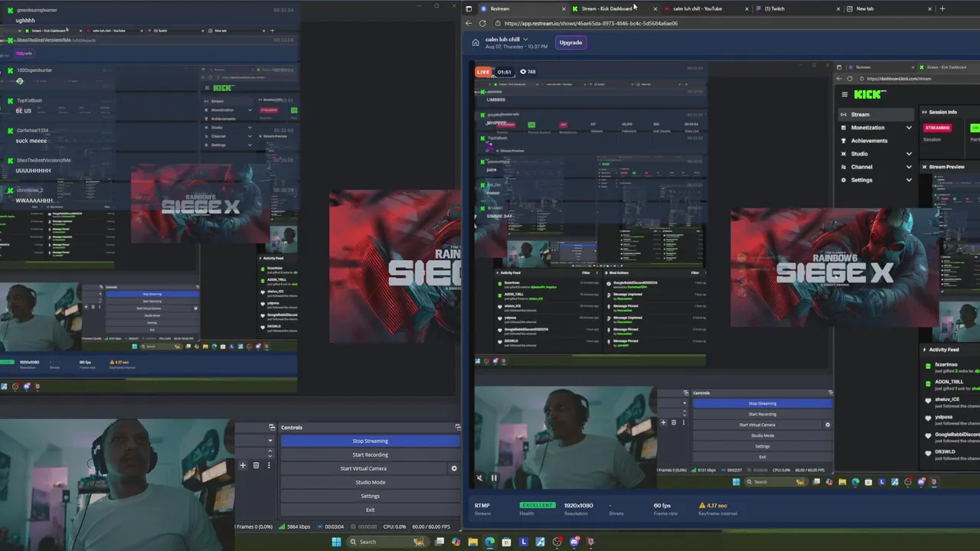Open OBS Studio from the taskbar
This screenshot has width=980, height=551.
point(557,542)
